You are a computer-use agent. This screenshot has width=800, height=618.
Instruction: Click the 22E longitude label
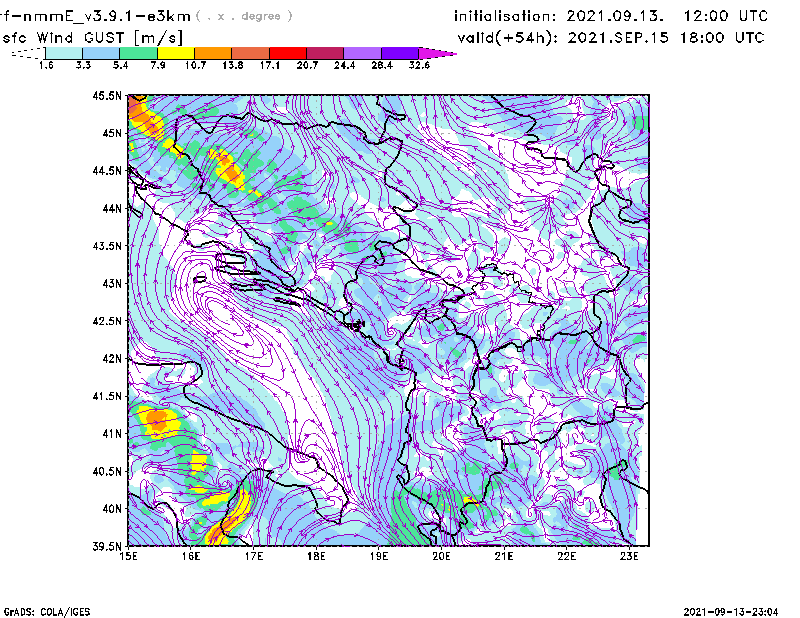(x=566, y=556)
